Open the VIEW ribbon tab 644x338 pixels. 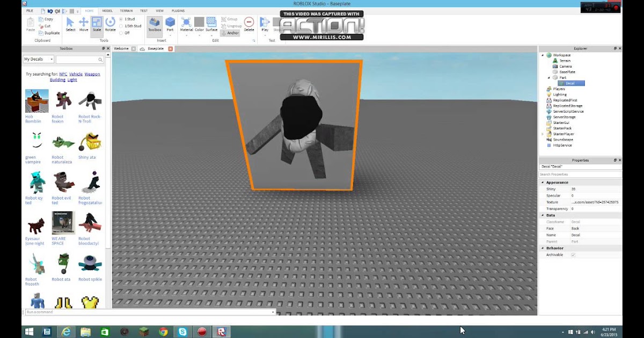tap(160, 11)
